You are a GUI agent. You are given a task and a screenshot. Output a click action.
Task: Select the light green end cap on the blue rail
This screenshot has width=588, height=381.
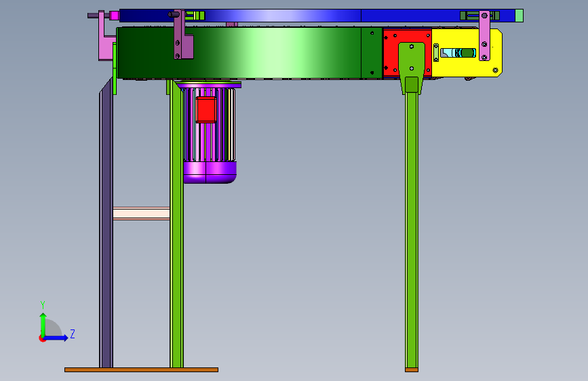pos(520,16)
